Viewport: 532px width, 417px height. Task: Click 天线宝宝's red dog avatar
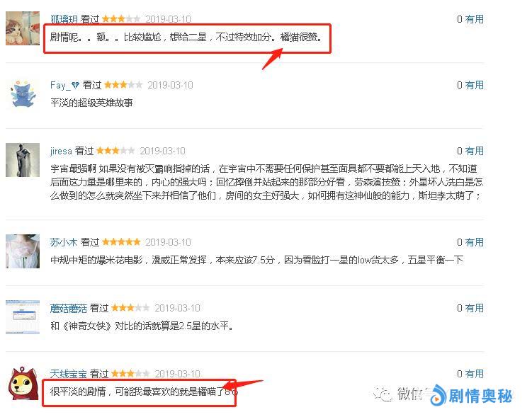(23, 383)
